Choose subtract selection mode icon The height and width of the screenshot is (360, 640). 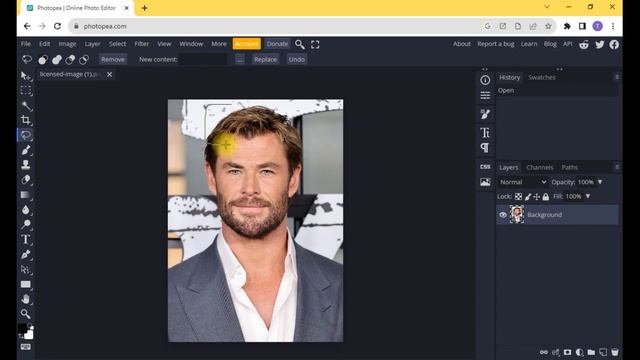point(70,60)
